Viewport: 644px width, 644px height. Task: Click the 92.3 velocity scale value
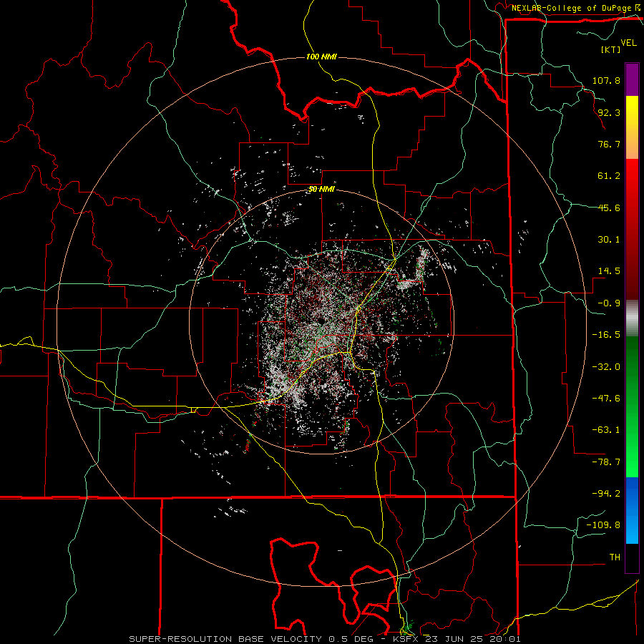609,112
